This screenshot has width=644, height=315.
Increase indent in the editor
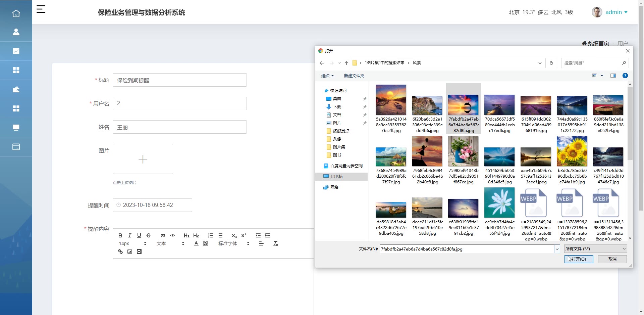[268, 235]
